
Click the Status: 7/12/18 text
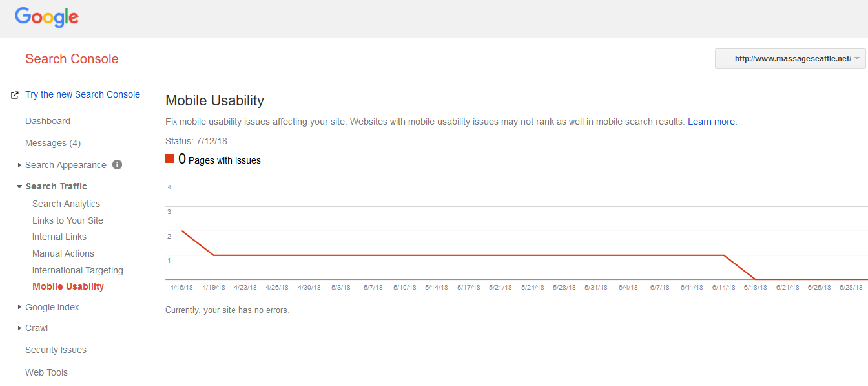coord(196,141)
